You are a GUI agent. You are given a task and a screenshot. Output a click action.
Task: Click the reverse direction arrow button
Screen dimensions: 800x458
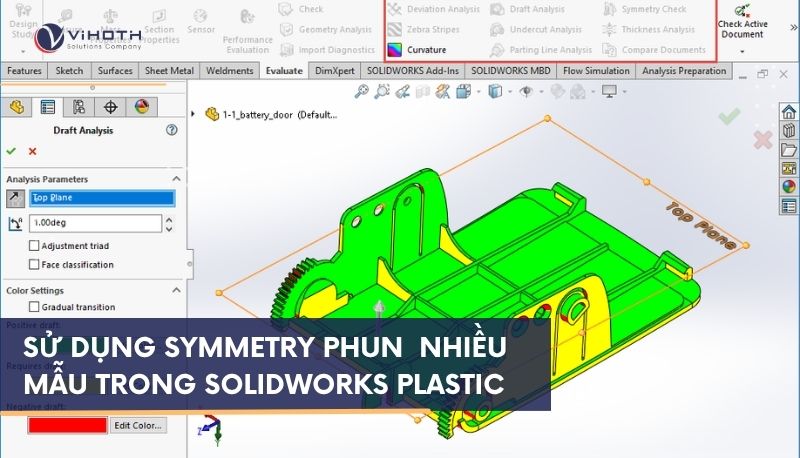tap(15, 198)
